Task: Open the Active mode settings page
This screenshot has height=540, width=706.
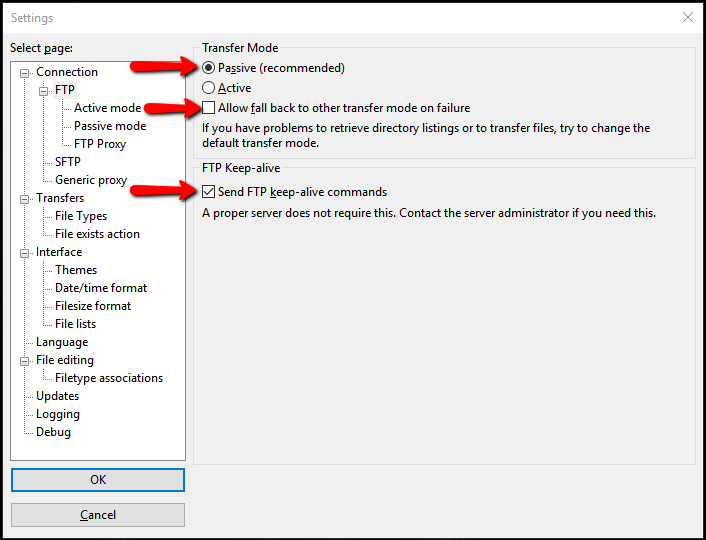Action: pos(107,108)
